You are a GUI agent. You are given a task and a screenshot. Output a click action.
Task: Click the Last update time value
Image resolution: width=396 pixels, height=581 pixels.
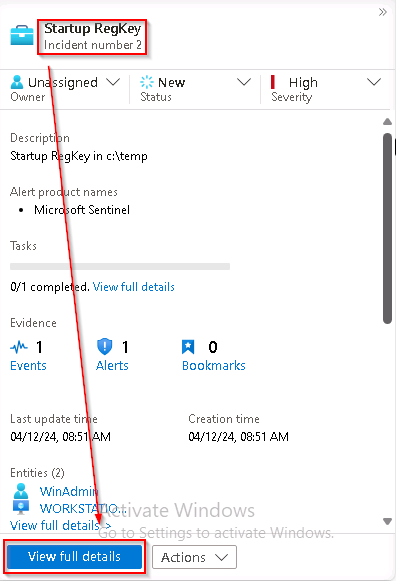(60, 437)
